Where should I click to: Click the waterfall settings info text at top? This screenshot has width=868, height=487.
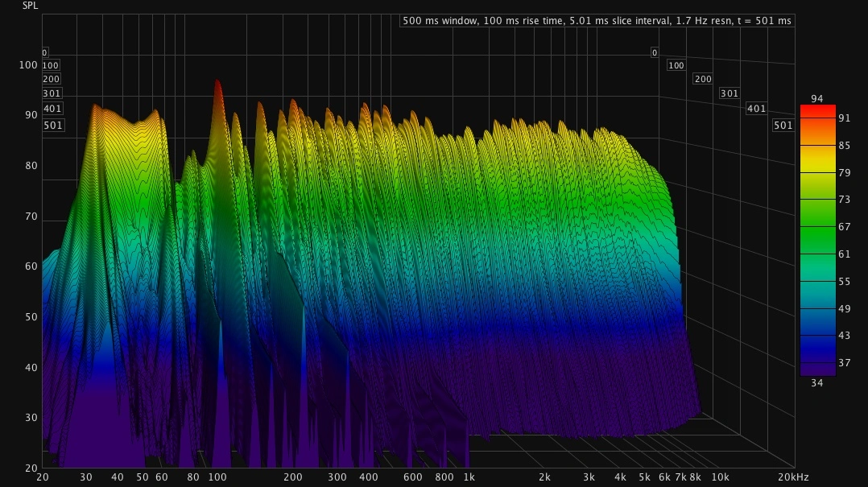597,20
